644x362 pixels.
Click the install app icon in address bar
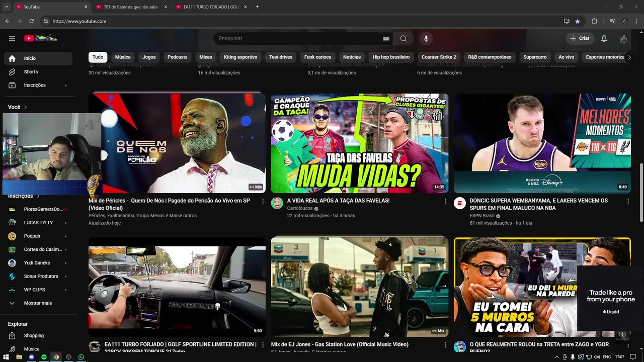coord(567,21)
